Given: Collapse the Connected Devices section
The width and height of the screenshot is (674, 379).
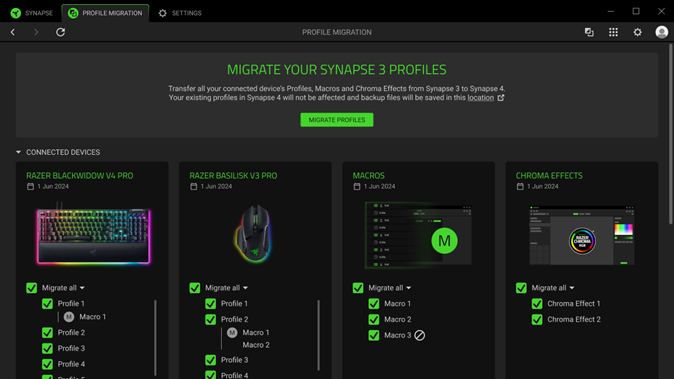Looking at the screenshot, I should 18,152.
